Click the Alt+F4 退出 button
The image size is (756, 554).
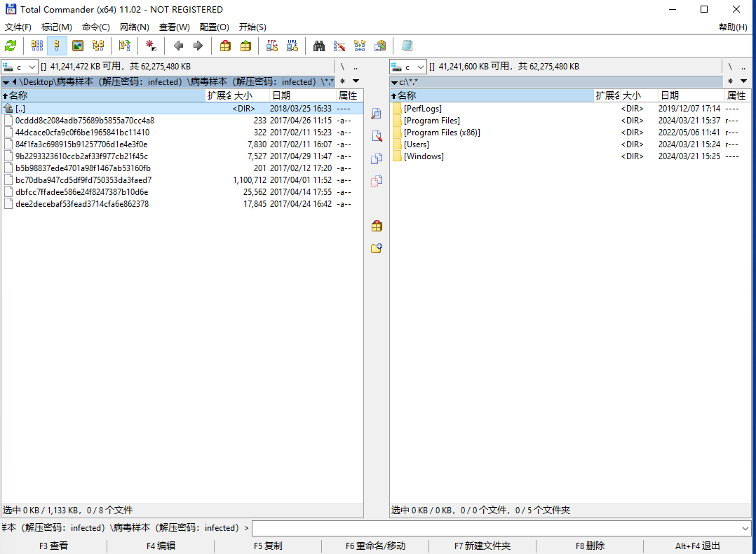pos(698,546)
